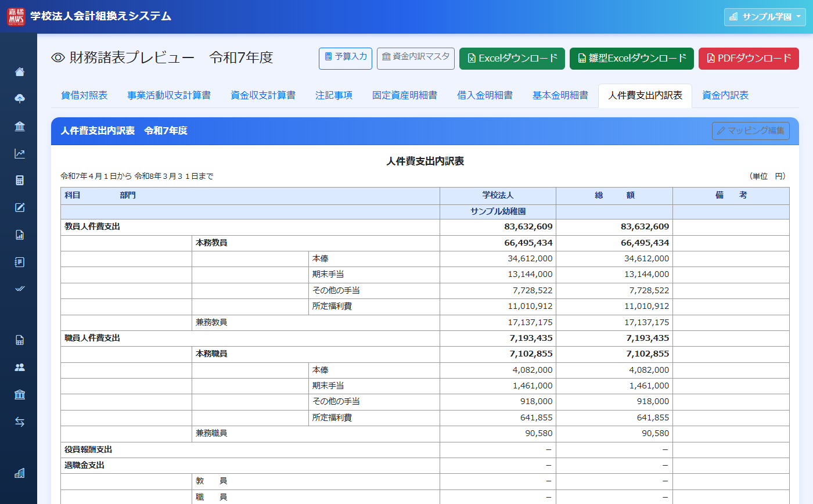Screen dimensions: 813x504
Task: Click the 備考 column header
Action: click(731, 196)
